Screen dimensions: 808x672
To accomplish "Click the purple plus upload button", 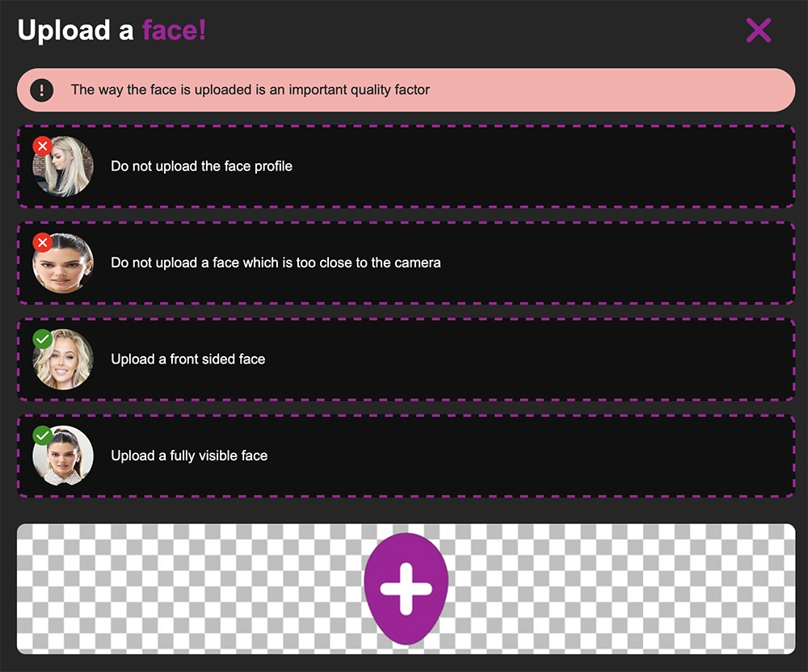I will pos(406,589).
